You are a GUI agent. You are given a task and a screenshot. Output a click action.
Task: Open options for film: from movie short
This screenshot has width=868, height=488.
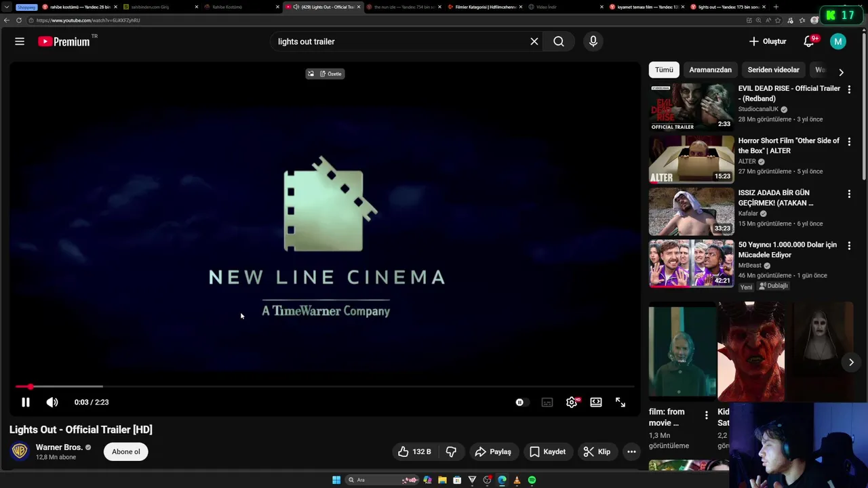707,415
